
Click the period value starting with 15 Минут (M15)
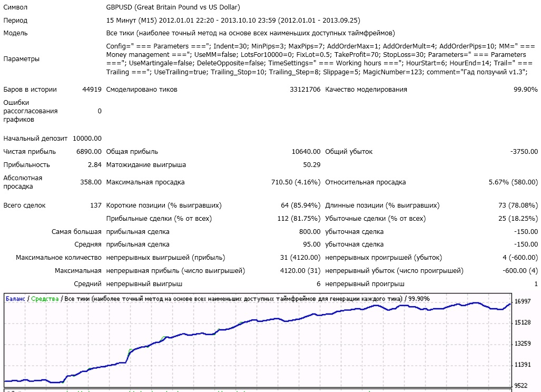[233, 21]
